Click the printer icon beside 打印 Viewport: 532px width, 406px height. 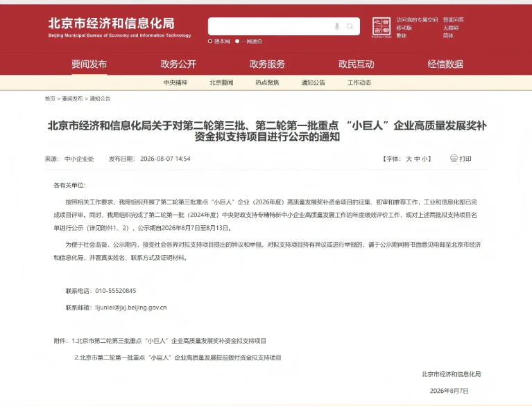(x=454, y=158)
